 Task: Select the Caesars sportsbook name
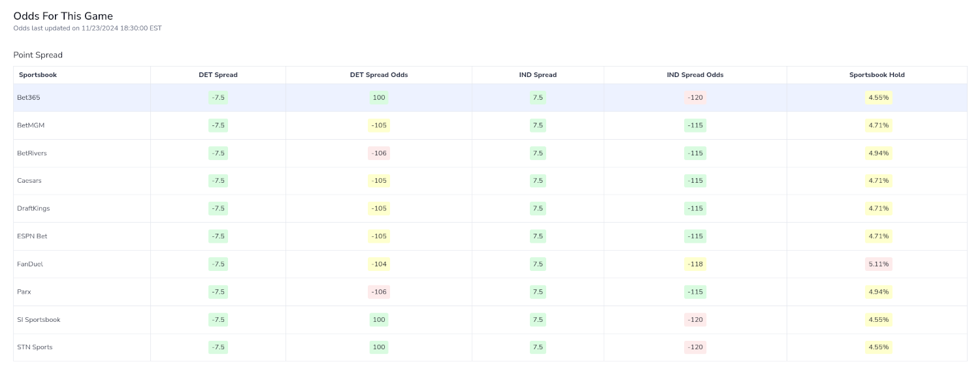coord(29,180)
